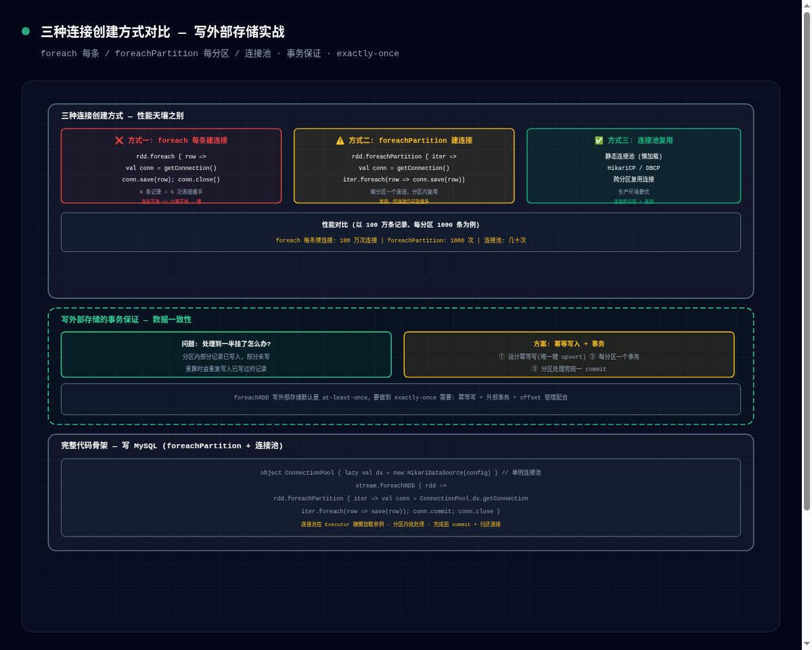Click the text 跨分区复用连接
The height and width of the screenshot is (650, 812).
tap(634, 180)
